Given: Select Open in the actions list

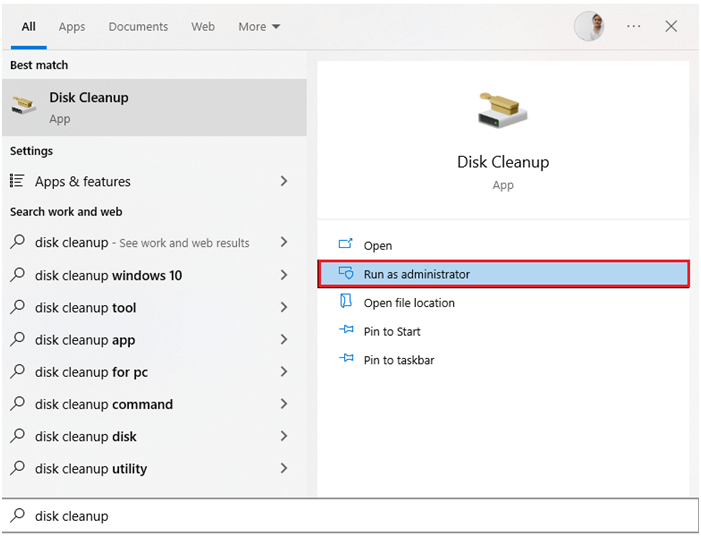Looking at the screenshot, I should (503, 245).
